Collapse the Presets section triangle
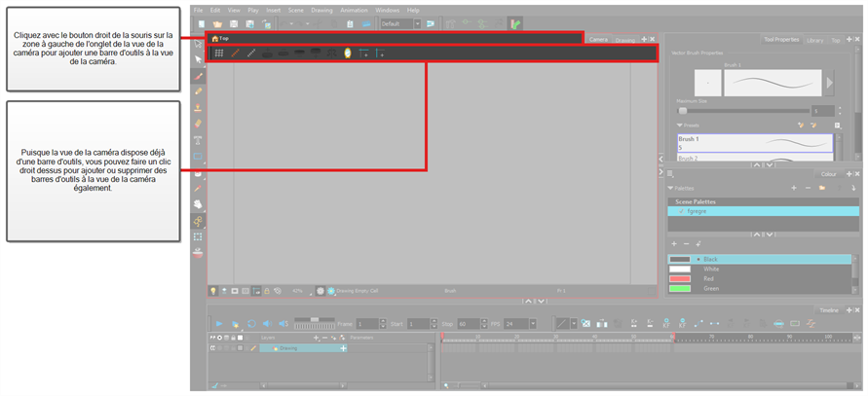Screen dimensions: 868x396 [679, 126]
